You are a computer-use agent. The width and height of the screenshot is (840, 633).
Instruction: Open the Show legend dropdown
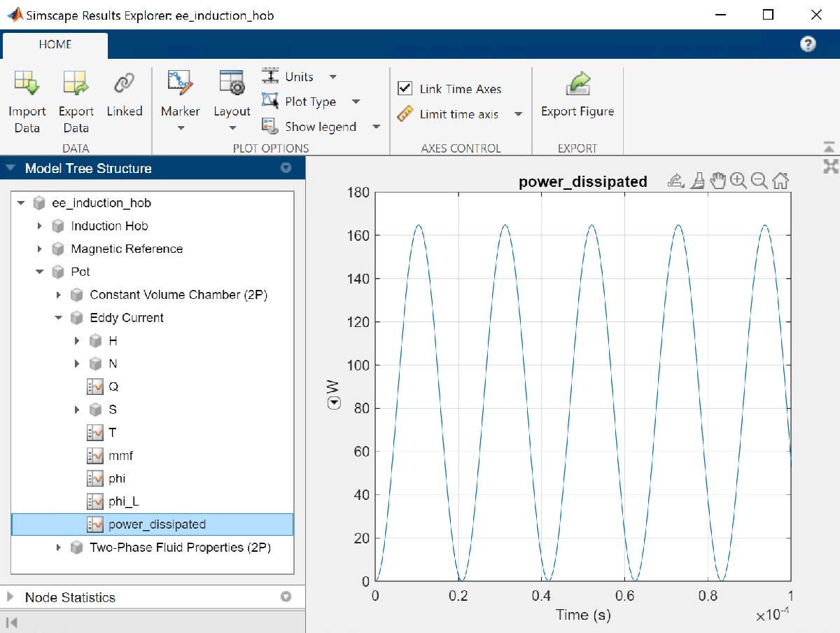click(376, 127)
